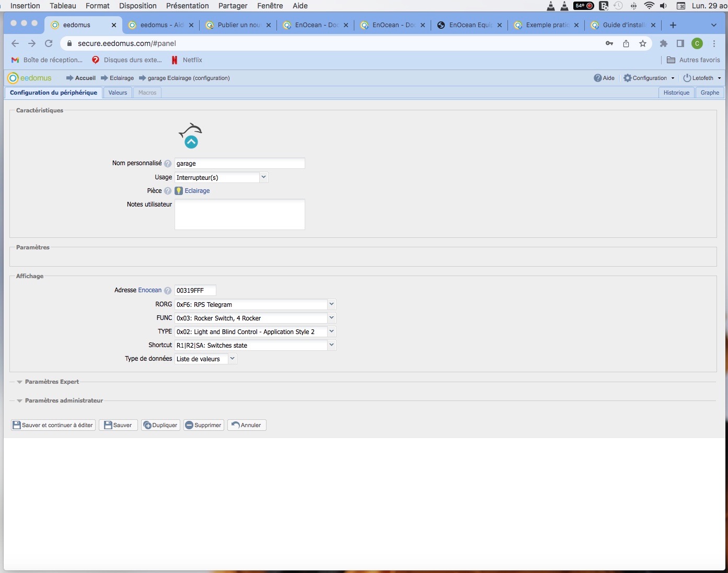Click help icon beside Nom personnalisé

(x=168, y=164)
